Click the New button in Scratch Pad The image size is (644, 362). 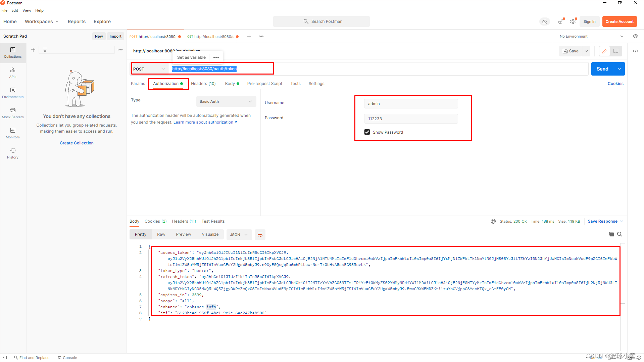pyautogui.click(x=99, y=36)
